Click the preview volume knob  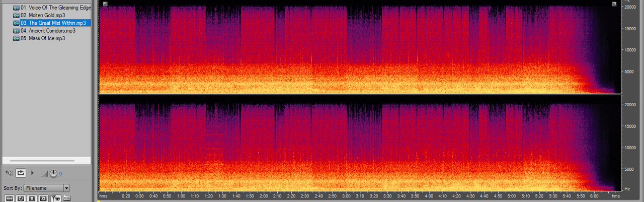pos(53,174)
